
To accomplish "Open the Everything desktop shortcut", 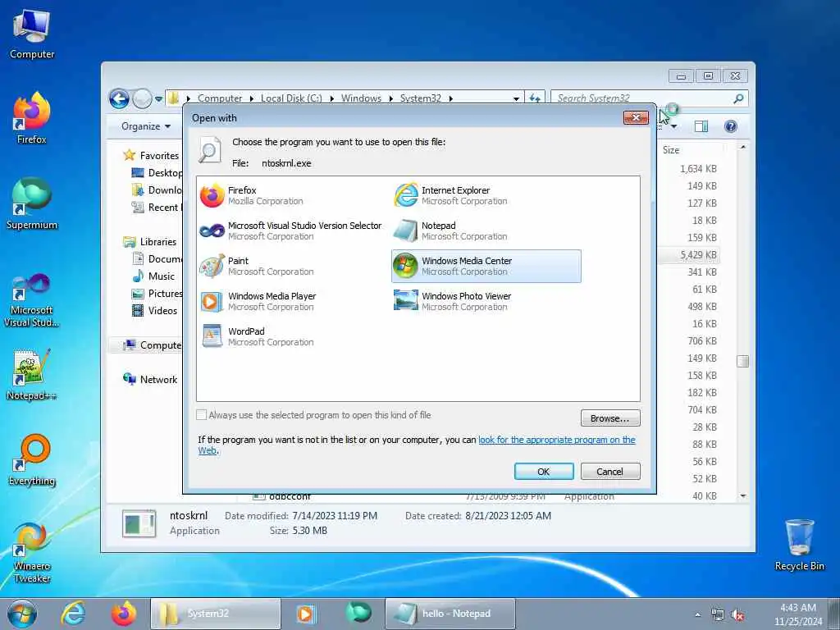I will click(32, 460).
